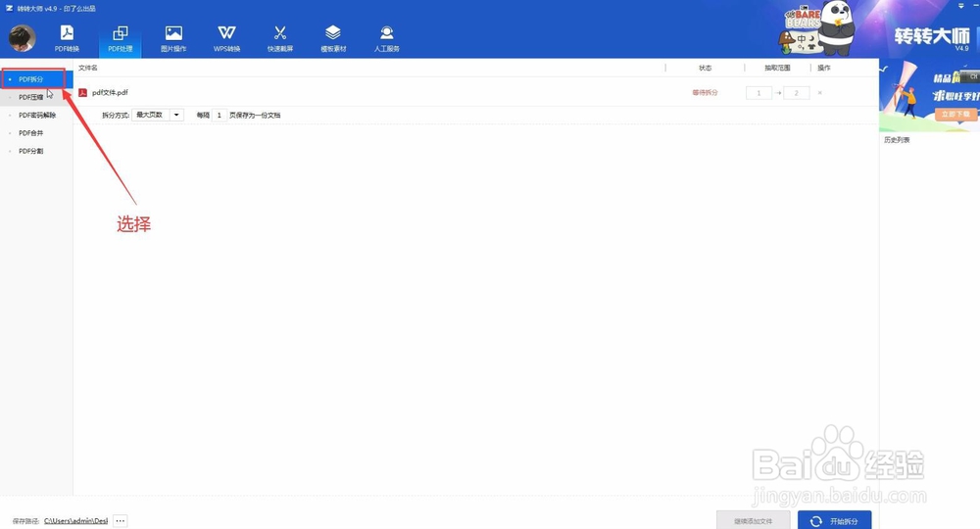Contact 人工服务 customer support

click(x=387, y=38)
